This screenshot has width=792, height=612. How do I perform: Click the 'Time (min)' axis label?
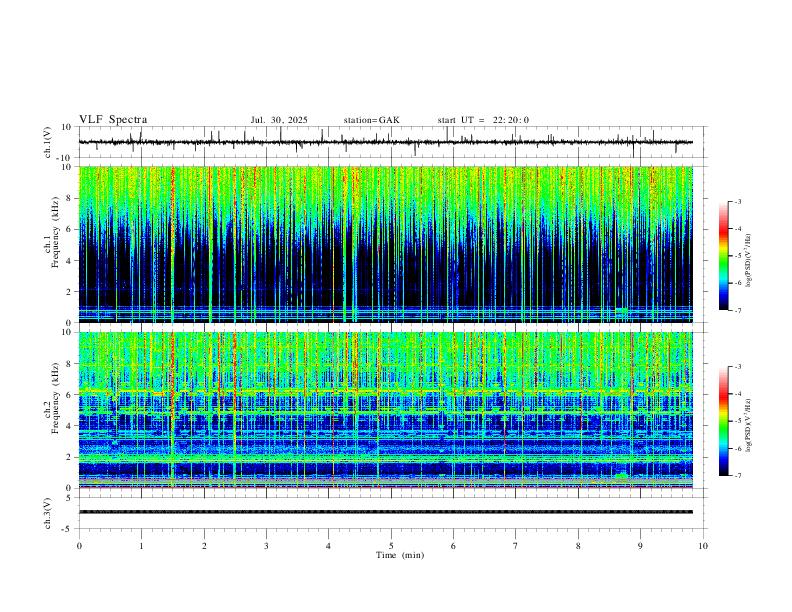point(400,555)
